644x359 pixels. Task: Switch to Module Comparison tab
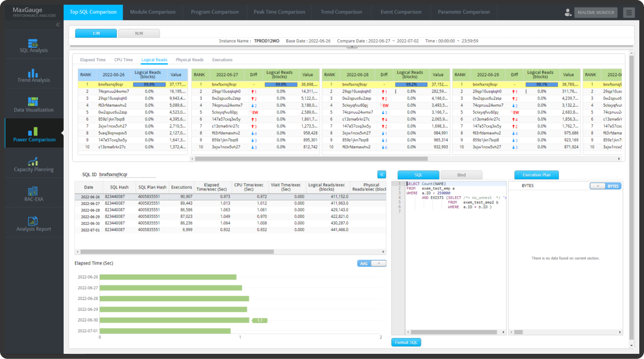(153, 12)
